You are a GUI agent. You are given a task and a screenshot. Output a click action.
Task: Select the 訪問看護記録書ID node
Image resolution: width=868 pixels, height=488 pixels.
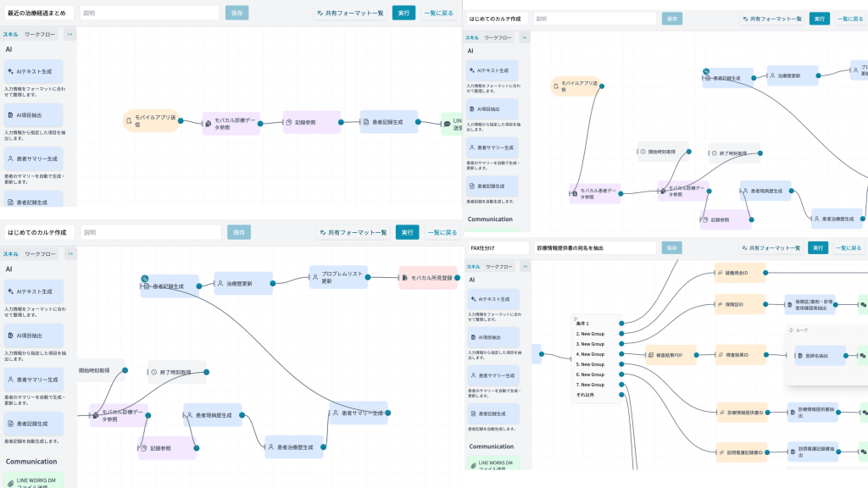(741, 452)
